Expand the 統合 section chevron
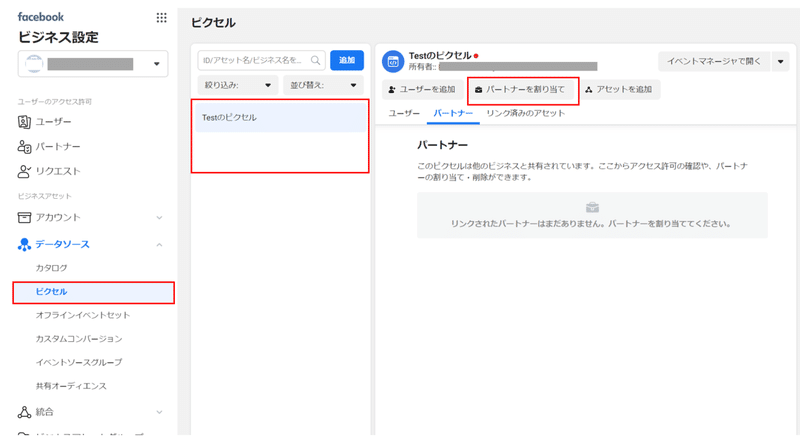 coord(159,412)
